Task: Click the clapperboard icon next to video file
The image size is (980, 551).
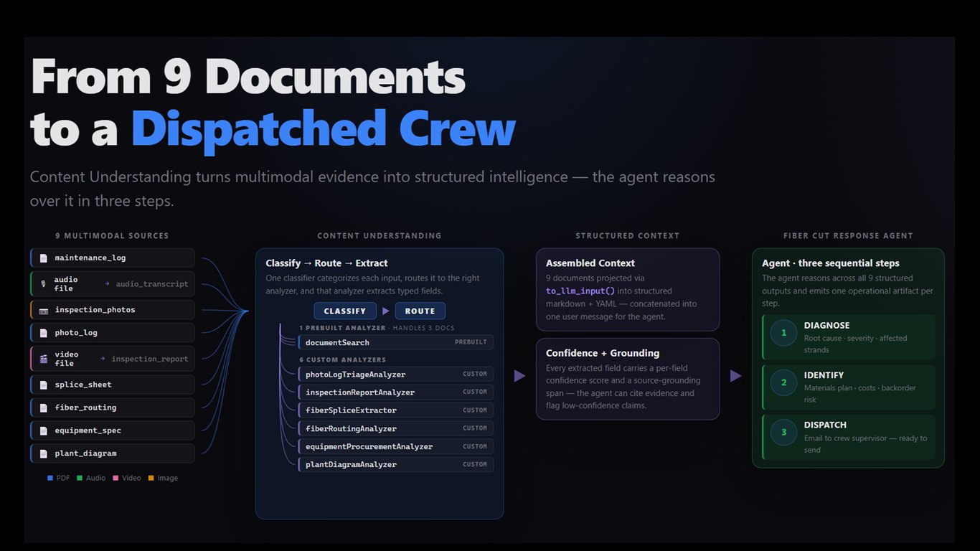Action: click(43, 359)
